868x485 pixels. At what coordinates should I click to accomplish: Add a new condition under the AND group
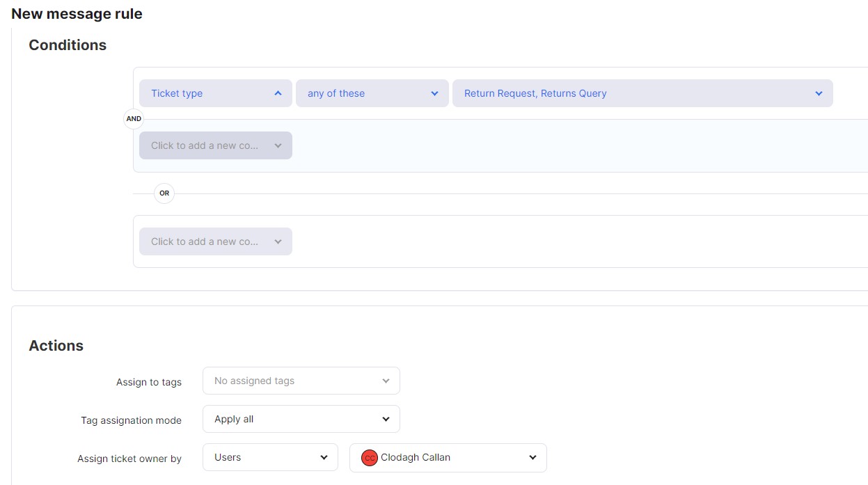coord(216,145)
